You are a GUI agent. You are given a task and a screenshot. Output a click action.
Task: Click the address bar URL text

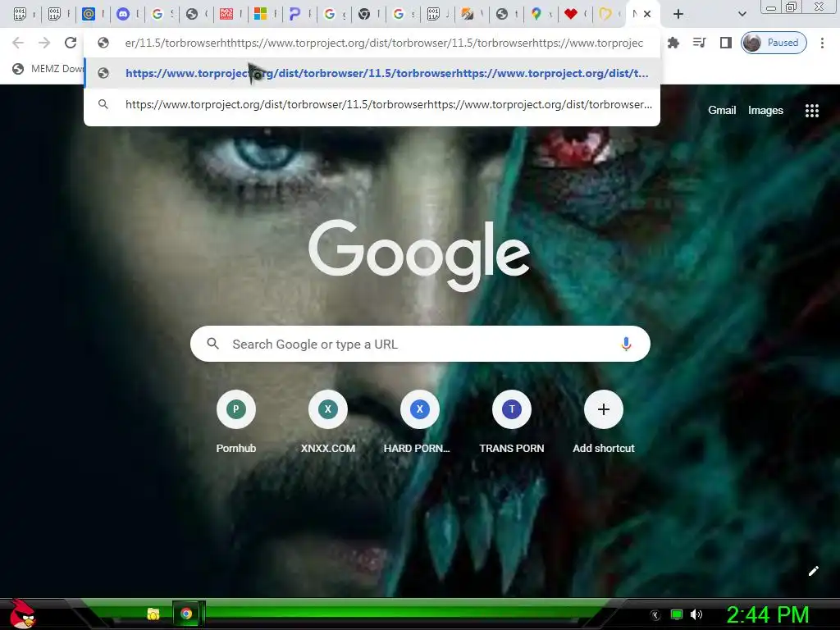[x=384, y=43]
